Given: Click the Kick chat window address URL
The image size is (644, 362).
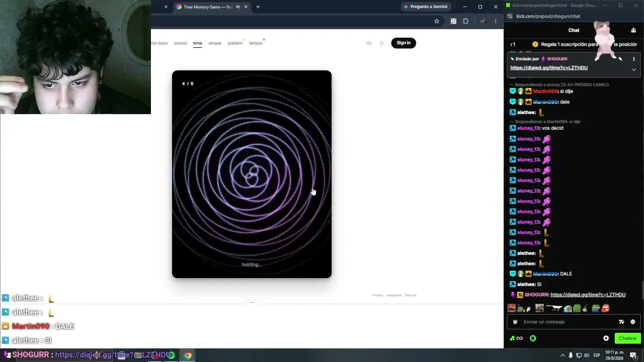Looking at the screenshot, I should point(548,16).
